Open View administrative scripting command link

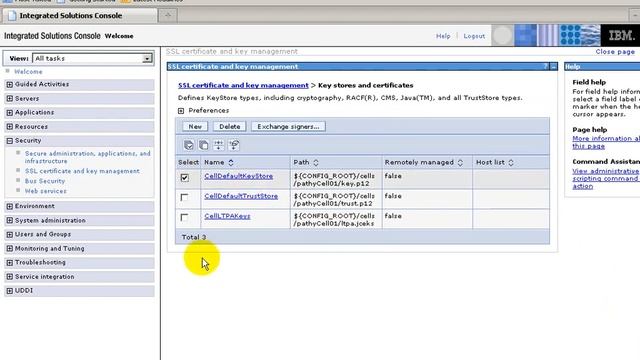point(606,178)
